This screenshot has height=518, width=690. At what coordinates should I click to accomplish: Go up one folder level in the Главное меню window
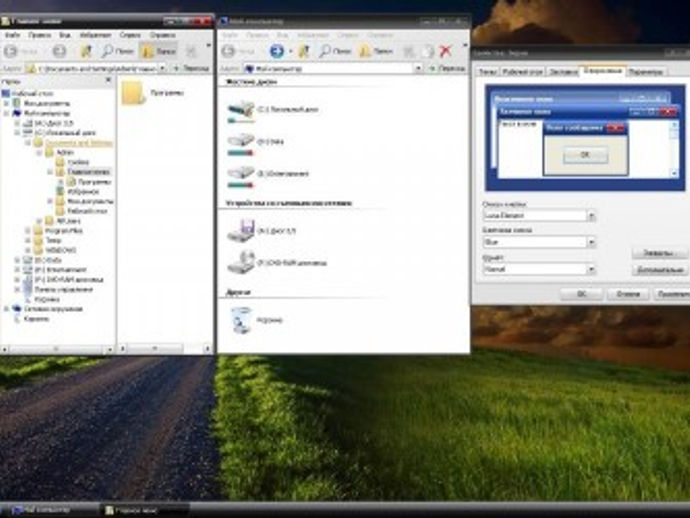86,51
